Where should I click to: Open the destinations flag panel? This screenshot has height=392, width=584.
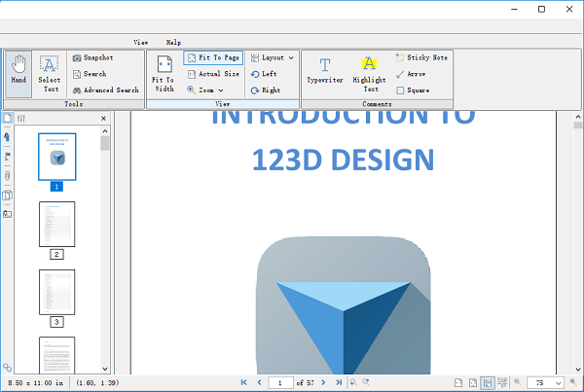pyautogui.click(x=7, y=157)
